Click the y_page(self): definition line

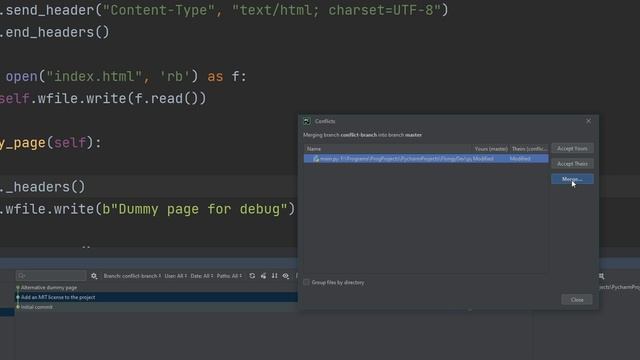[x=51, y=143]
